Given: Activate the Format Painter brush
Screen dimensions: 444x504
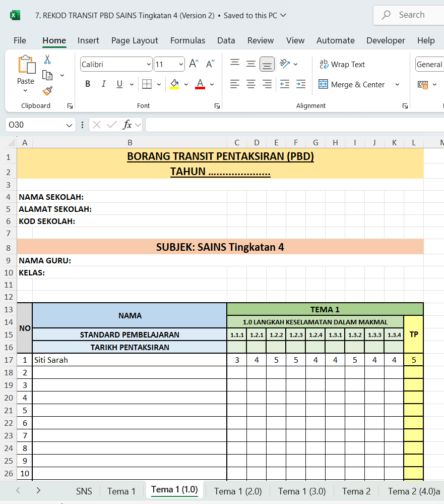Looking at the screenshot, I should (x=47, y=91).
